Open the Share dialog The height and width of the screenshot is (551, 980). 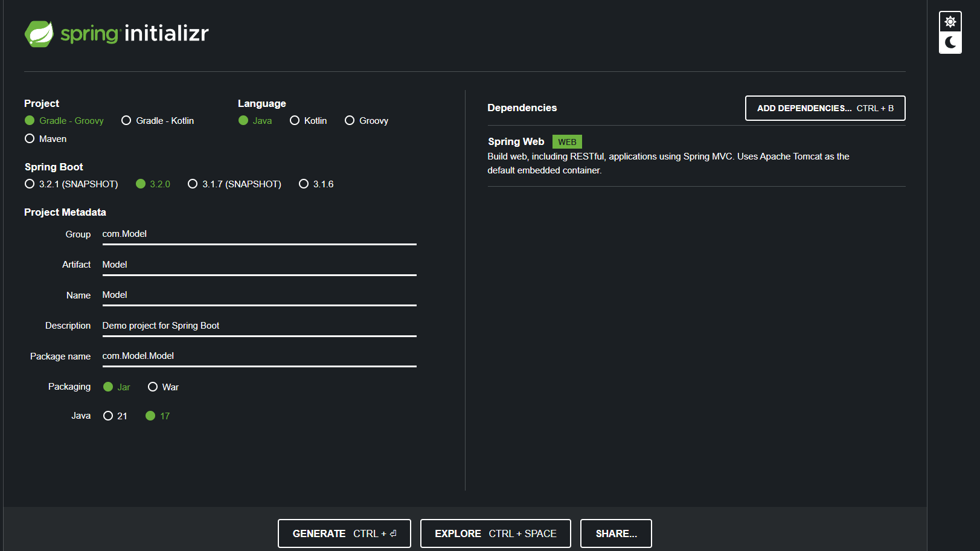(x=616, y=533)
